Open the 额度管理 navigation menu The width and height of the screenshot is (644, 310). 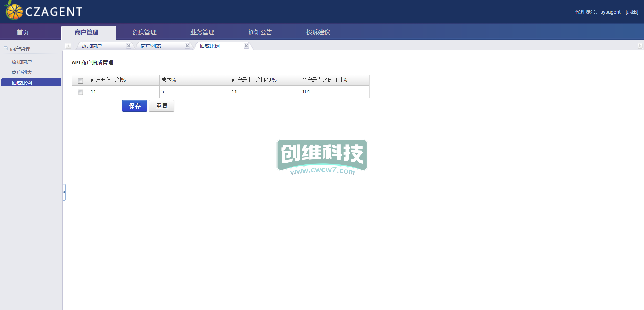coord(144,32)
